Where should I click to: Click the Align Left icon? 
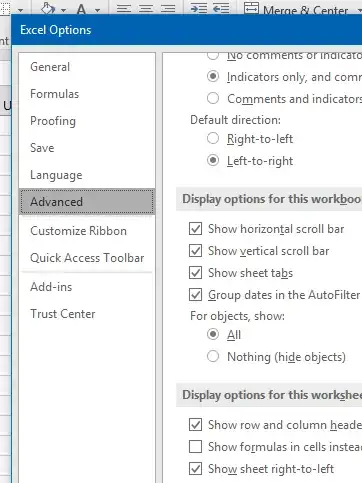[x=124, y=8]
